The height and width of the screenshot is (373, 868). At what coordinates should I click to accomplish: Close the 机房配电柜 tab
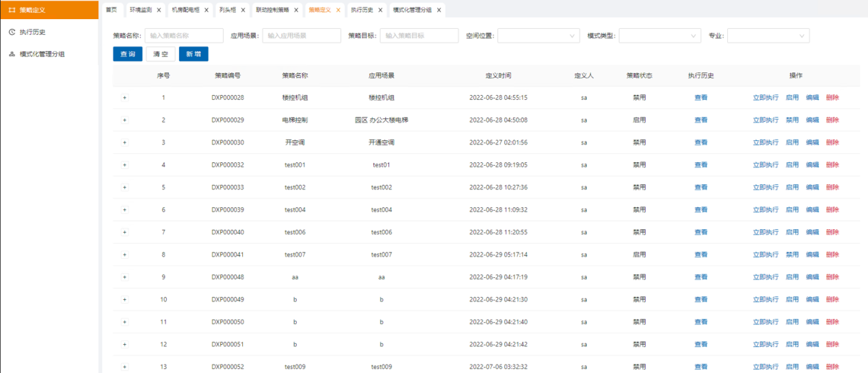coord(207,10)
